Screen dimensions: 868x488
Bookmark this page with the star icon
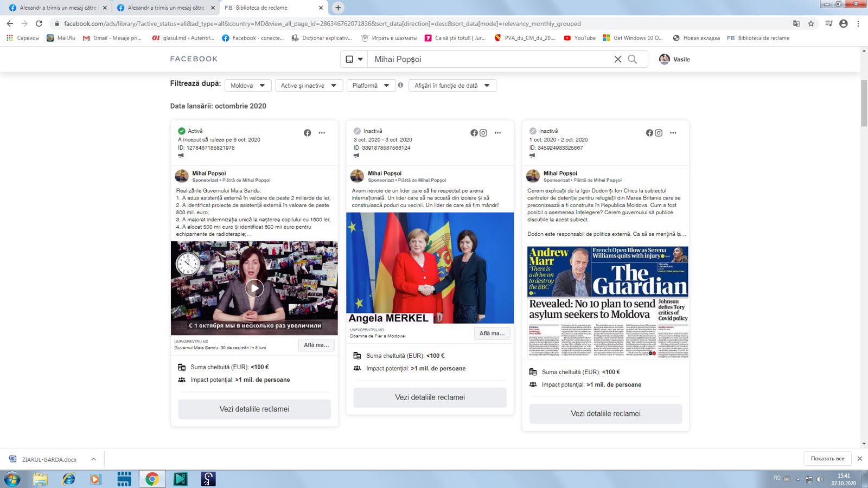pos(811,23)
